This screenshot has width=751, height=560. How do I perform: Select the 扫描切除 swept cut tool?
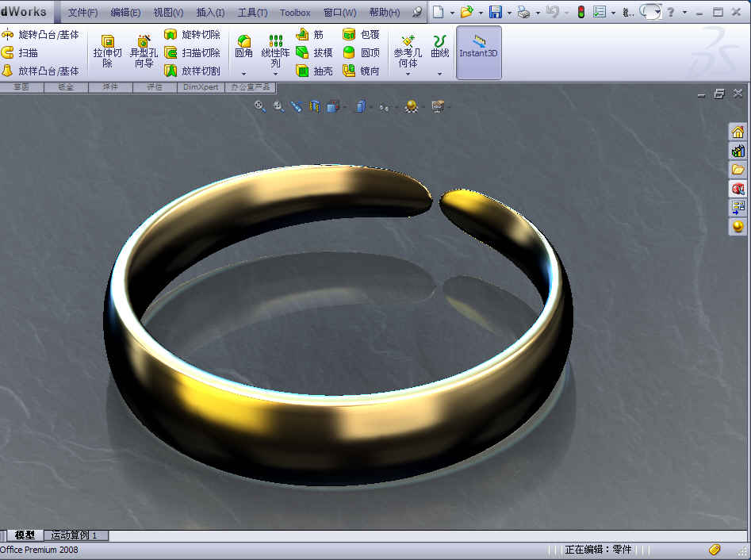click(192, 52)
